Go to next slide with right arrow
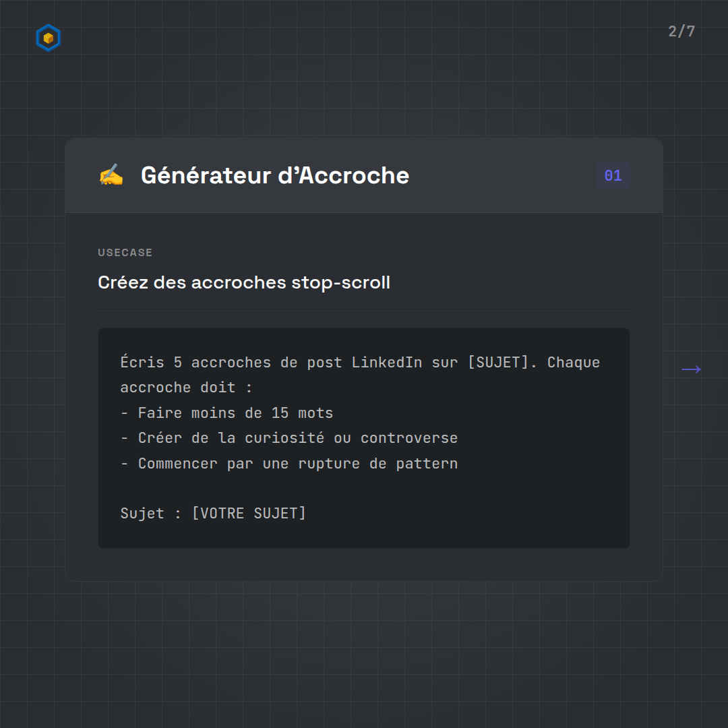The width and height of the screenshot is (728, 728). 691,369
